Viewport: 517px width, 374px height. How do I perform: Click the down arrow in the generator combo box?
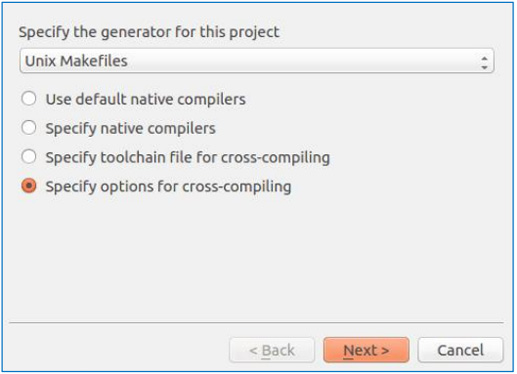coord(484,67)
